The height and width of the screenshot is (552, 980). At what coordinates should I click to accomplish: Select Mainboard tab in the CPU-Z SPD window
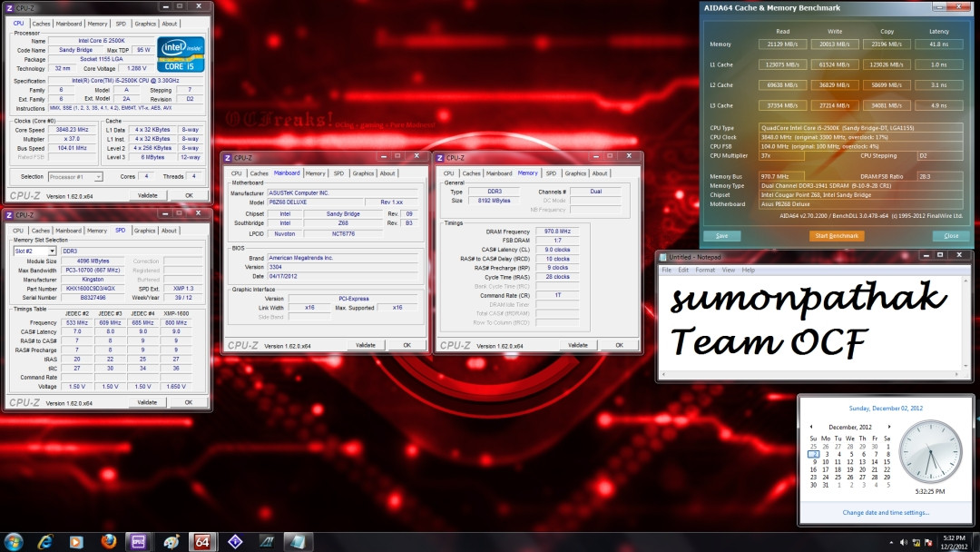(68, 231)
